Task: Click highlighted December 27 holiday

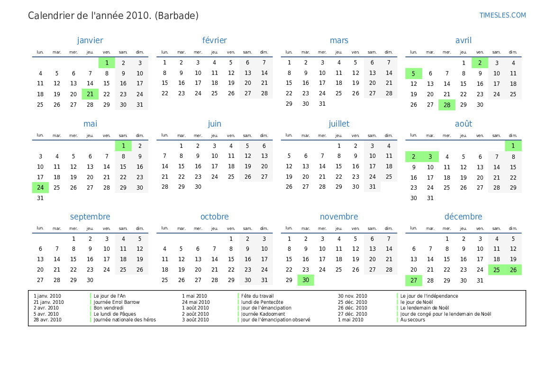Action: point(413,280)
